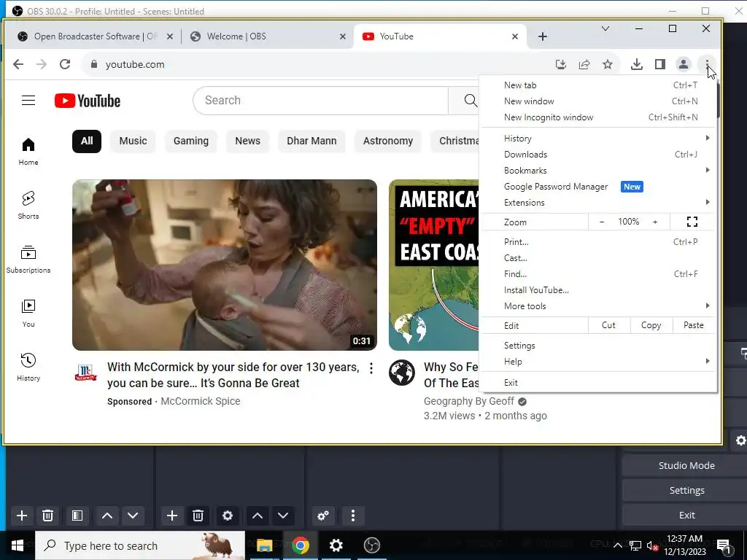The image size is (747, 560).
Task: Open Subscriptions in YouTube sidebar
Action: coord(28,260)
